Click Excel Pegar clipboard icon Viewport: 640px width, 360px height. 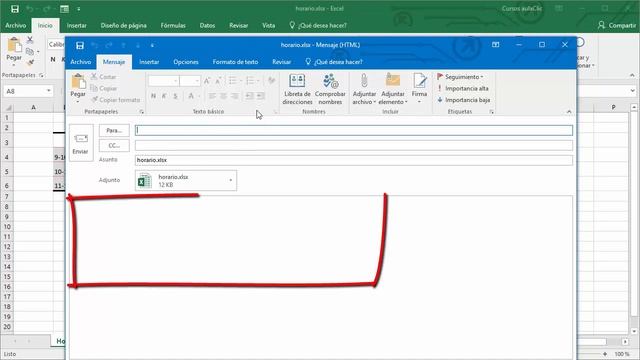[14, 45]
